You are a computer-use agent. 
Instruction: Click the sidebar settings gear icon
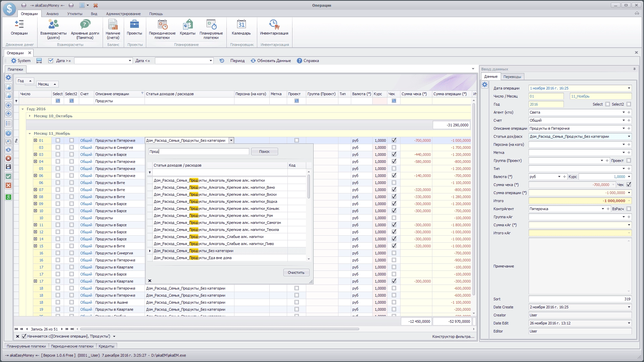[9, 77]
